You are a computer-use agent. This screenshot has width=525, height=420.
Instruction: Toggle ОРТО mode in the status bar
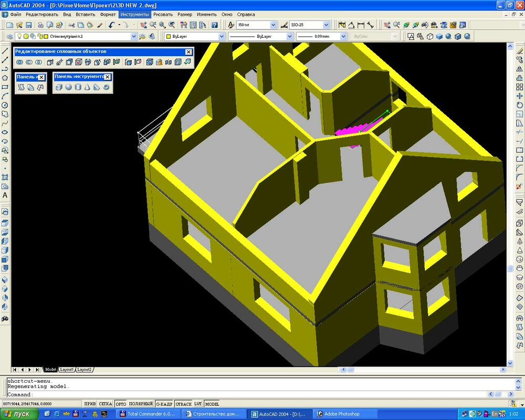[x=121, y=404]
